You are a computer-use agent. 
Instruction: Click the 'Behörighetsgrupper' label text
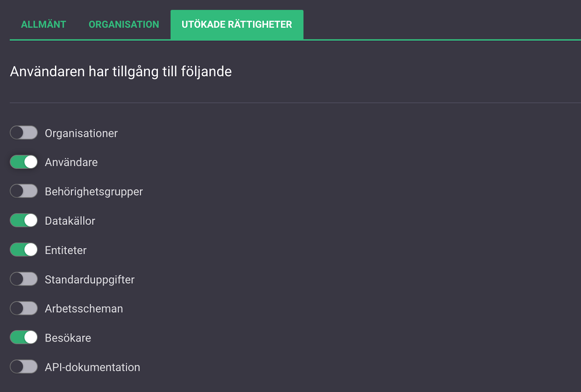tap(94, 191)
